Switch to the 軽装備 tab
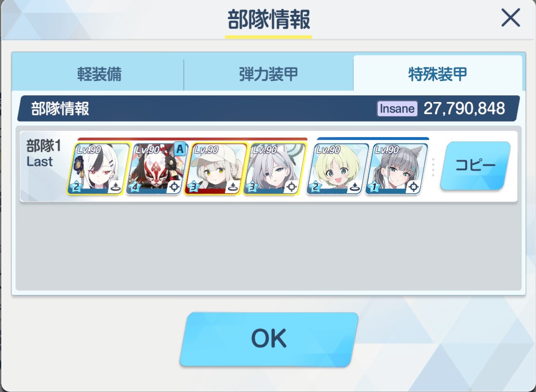Image resolution: width=536 pixels, height=392 pixels. pyautogui.click(x=99, y=74)
